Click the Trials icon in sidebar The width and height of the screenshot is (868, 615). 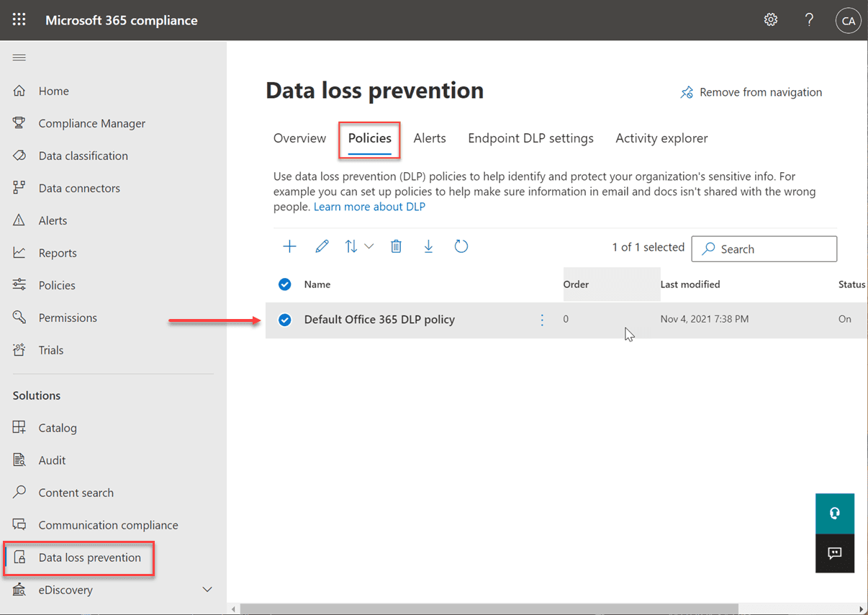pyautogui.click(x=19, y=350)
